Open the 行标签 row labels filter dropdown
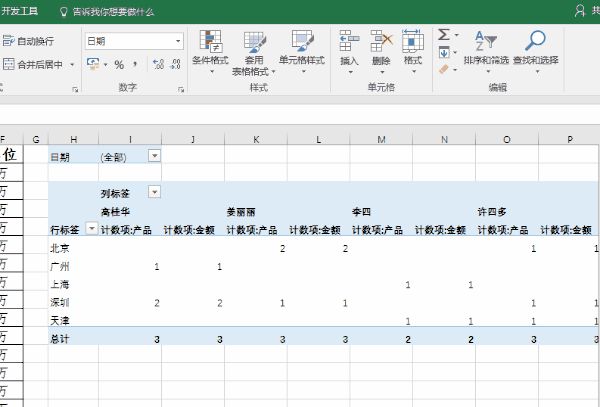Viewport: 600px width, 407px height. coord(92,228)
